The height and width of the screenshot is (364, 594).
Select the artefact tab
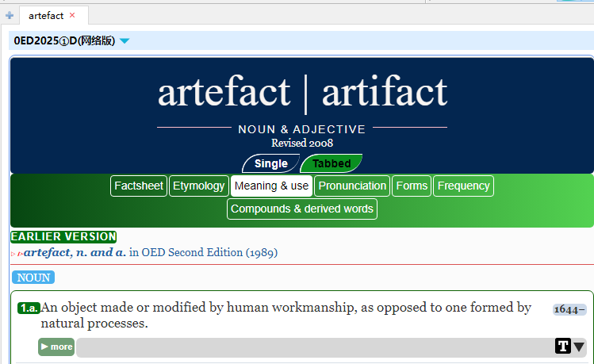pyautogui.click(x=45, y=15)
